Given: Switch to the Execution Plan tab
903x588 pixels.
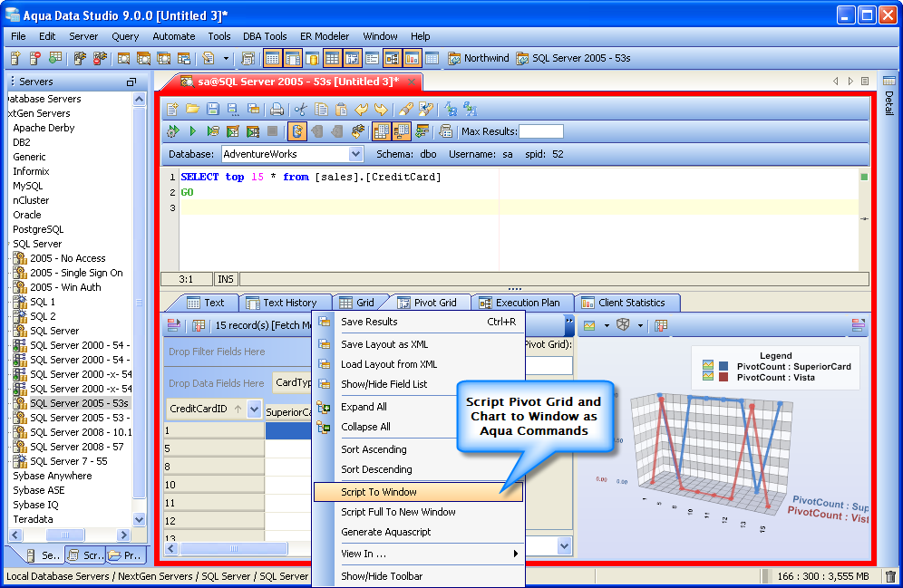Looking at the screenshot, I should click(521, 303).
